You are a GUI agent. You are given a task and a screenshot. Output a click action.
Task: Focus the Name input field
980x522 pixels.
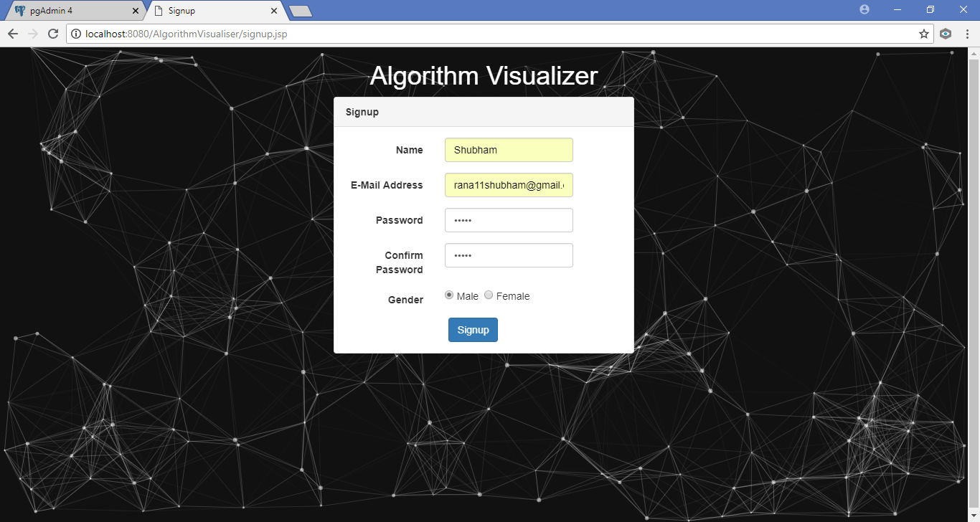click(x=509, y=150)
